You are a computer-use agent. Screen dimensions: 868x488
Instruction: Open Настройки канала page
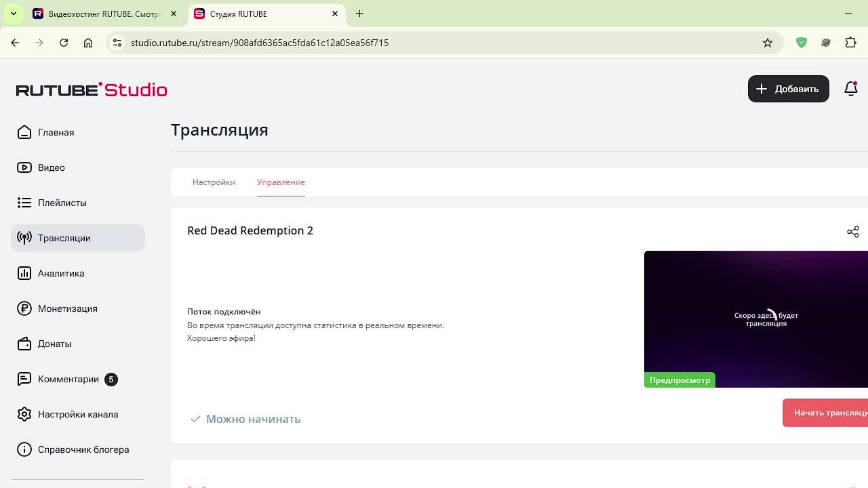[x=78, y=414]
